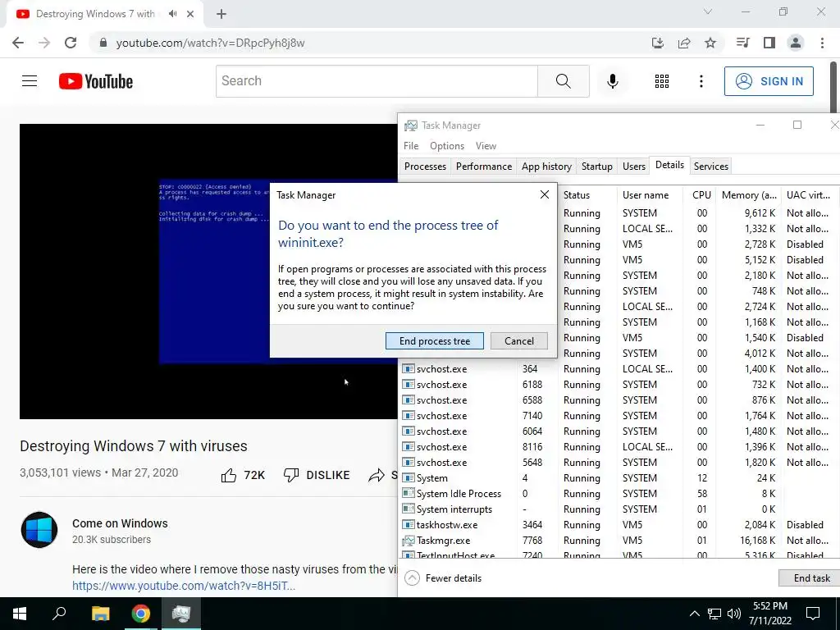The width and height of the screenshot is (840, 630).
Task: Open volume control in system tray
Action: (734, 614)
